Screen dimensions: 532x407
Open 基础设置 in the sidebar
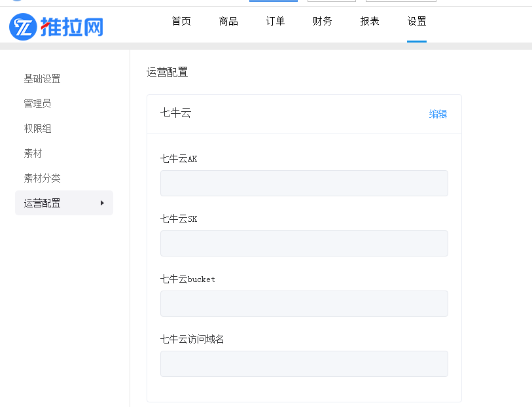[x=42, y=79]
